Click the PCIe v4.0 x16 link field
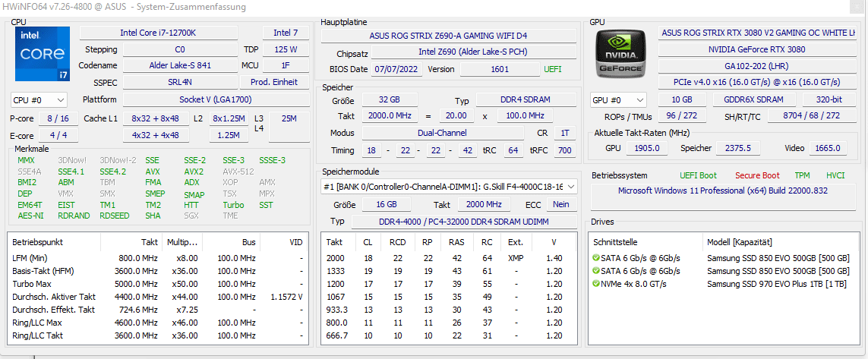Image resolution: width=868 pixels, height=359 pixels. coord(756,82)
